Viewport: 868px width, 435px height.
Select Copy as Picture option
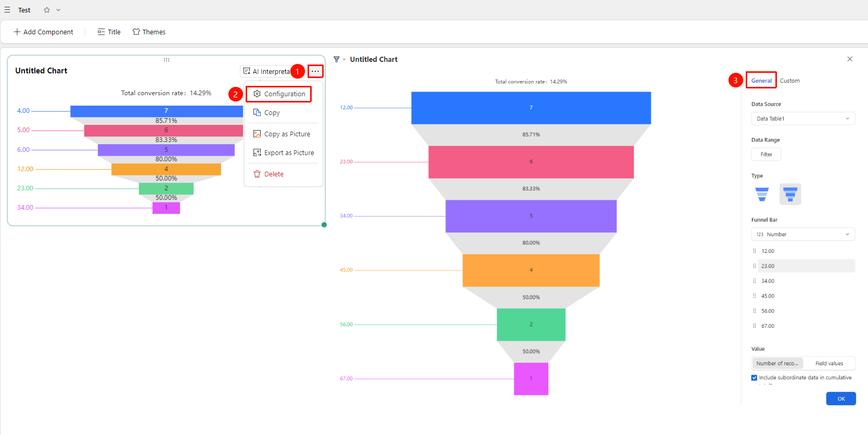click(x=282, y=134)
